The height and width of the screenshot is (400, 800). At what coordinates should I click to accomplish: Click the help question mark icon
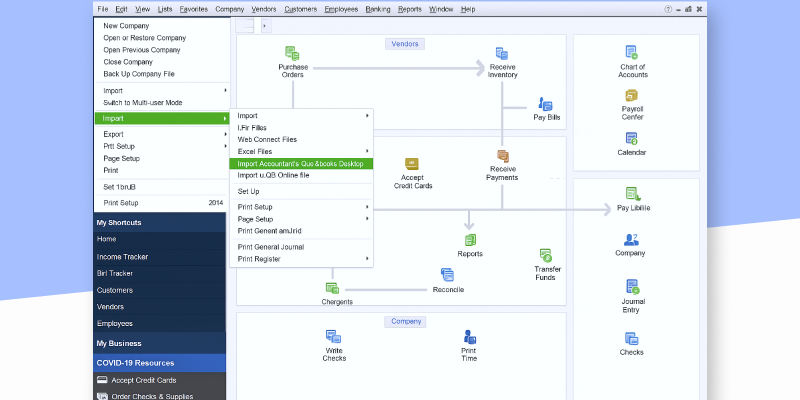(x=668, y=9)
